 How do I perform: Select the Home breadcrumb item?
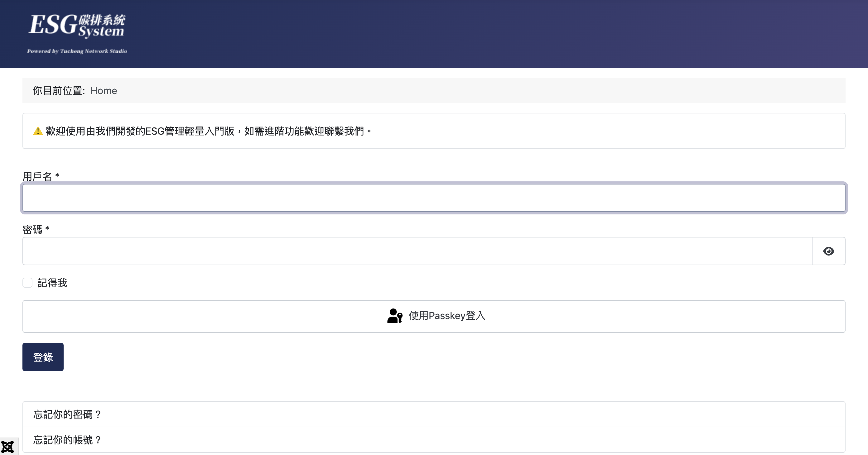pos(104,91)
